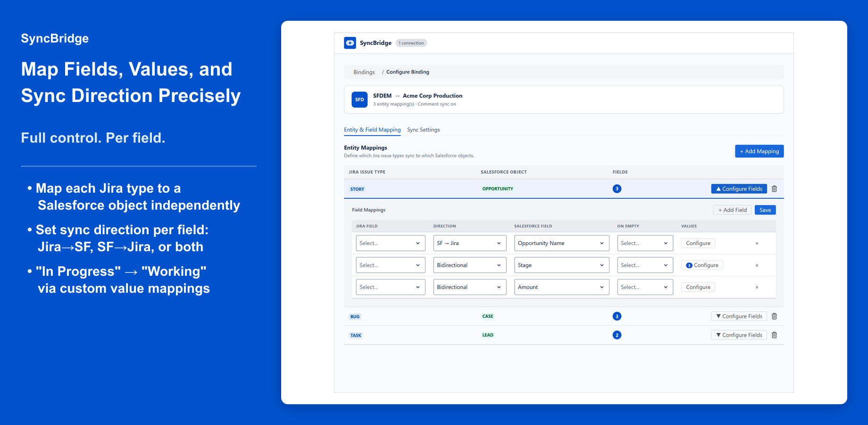Click the Add Field button
Viewport: 868px width, 425px height.
[x=732, y=210]
